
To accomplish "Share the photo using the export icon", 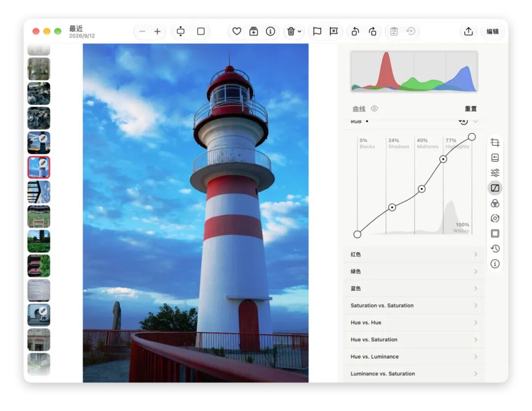I will (468, 31).
